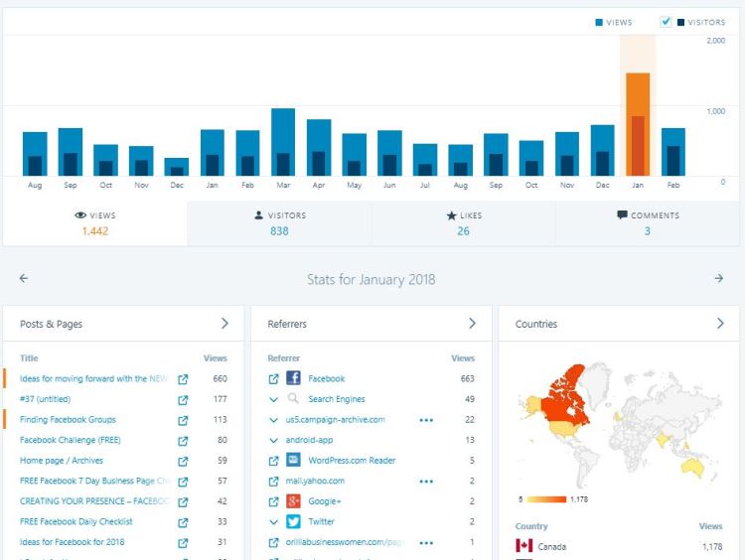Expand the Twitter referrer row
The width and height of the screenshot is (745, 560).
coord(274,522)
